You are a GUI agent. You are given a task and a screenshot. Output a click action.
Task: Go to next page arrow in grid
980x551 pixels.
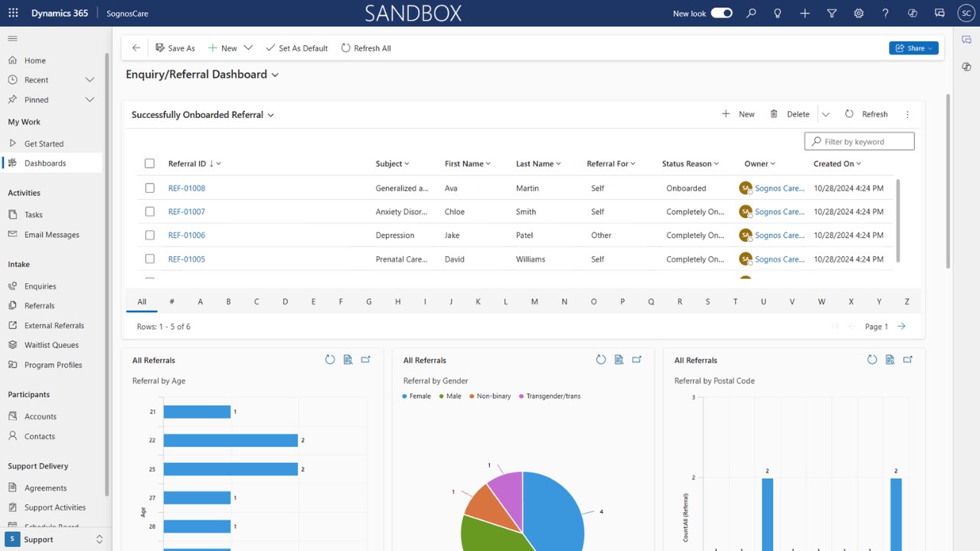click(x=901, y=326)
